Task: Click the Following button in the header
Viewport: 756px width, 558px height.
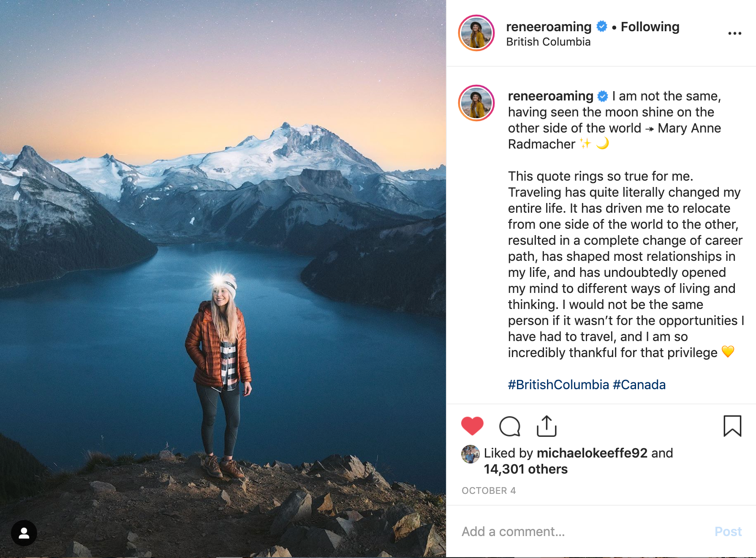Action: [x=650, y=27]
